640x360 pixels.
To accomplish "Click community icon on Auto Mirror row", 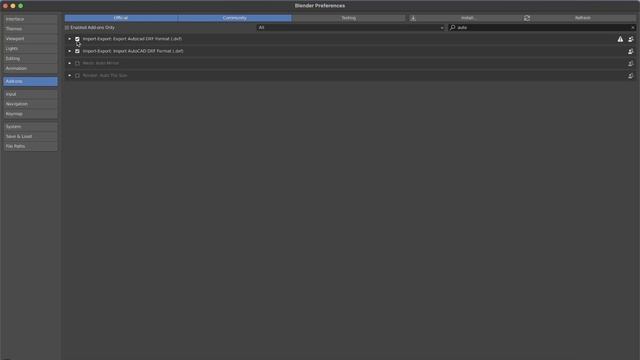I will tap(631, 64).
